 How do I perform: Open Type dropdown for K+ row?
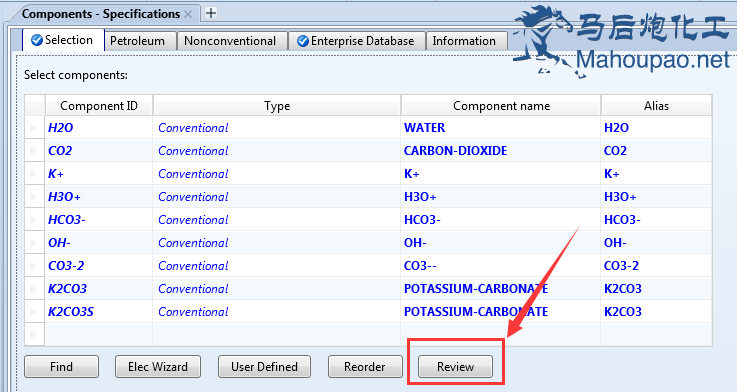[x=277, y=173]
